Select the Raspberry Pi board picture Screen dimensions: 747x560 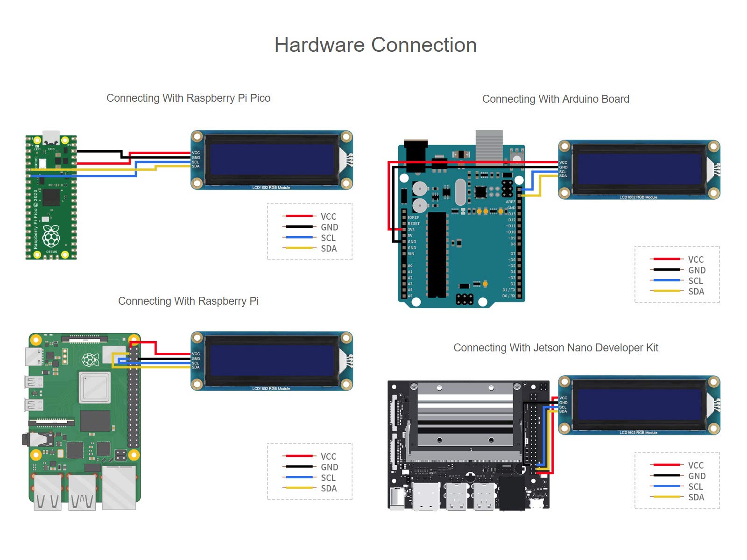coord(82,421)
